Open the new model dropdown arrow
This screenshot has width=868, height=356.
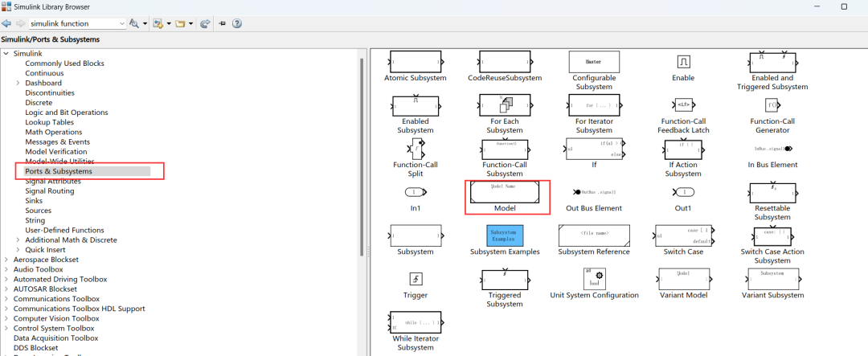pyautogui.click(x=168, y=24)
